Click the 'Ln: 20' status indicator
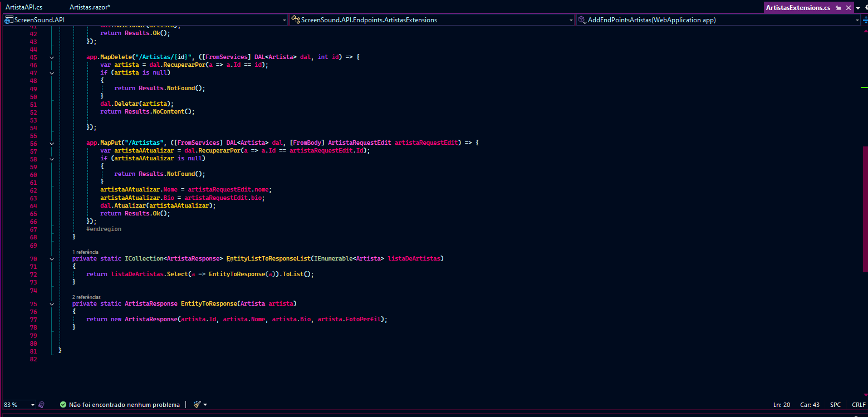Image resolution: width=868 pixels, height=417 pixels. pyautogui.click(x=782, y=405)
